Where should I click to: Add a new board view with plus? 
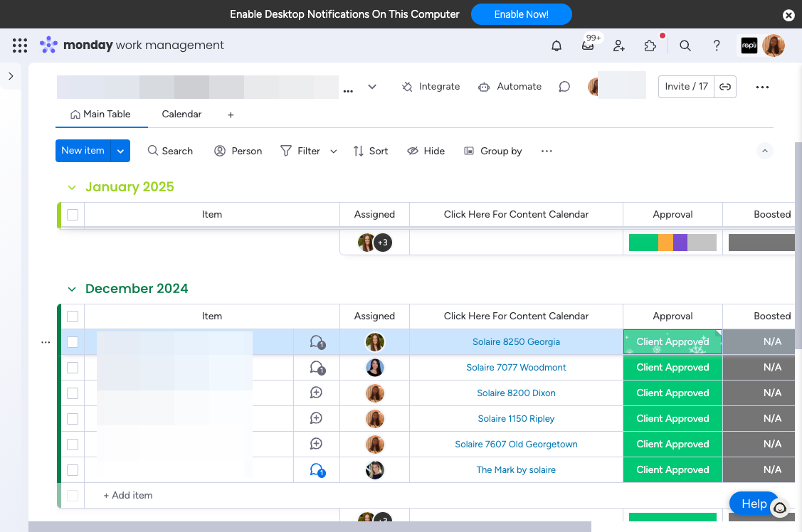(x=231, y=115)
